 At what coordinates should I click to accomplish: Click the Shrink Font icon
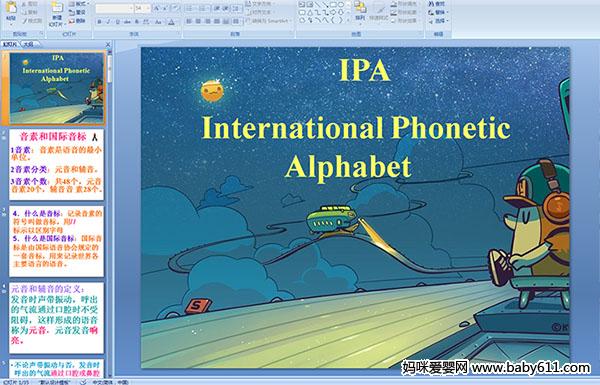click(165, 8)
